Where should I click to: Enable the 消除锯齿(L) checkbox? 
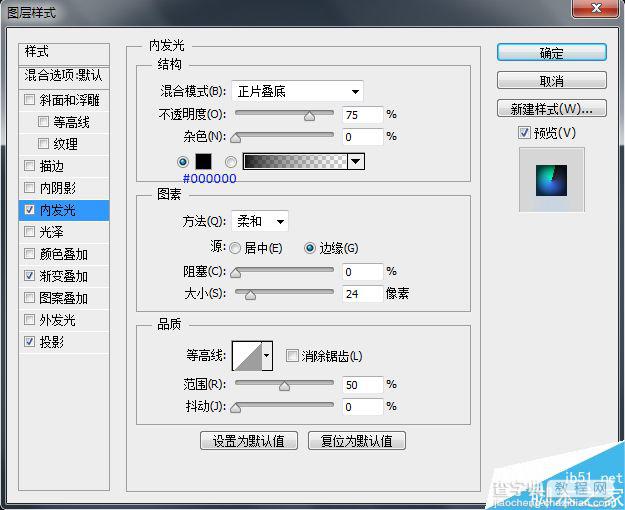tap(292, 355)
